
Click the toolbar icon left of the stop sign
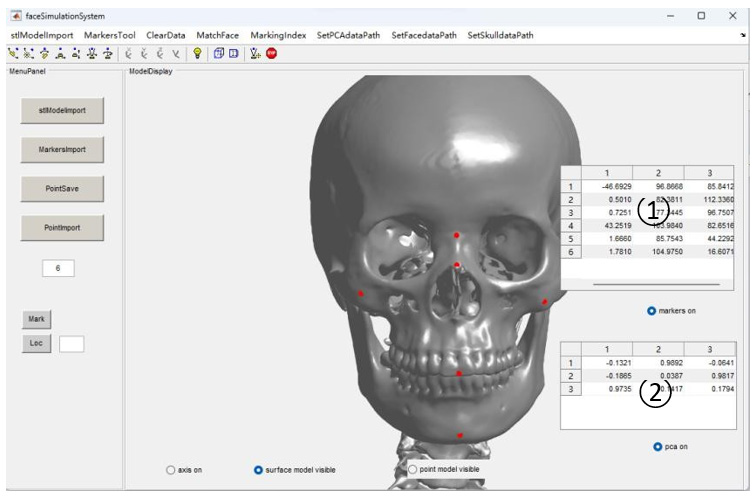(255, 54)
